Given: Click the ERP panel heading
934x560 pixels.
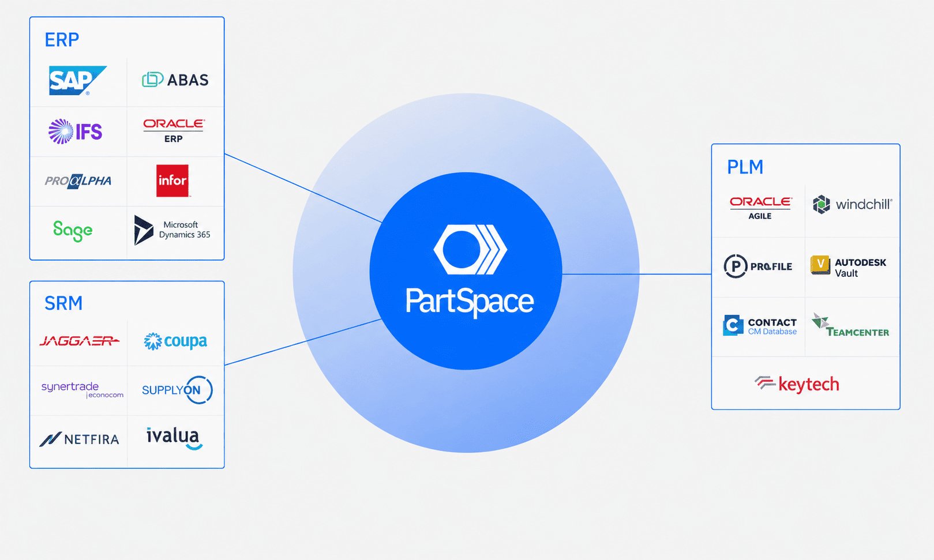Looking at the screenshot, I should (x=62, y=40).
